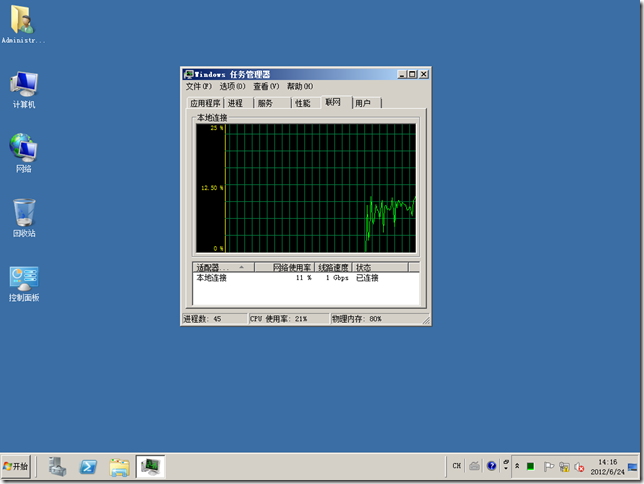
Task: Select the 控制面板 desktop icon
Action: coord(24,284)
